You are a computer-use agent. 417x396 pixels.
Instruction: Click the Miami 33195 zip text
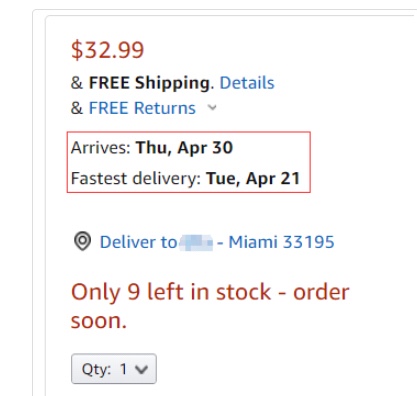tap(281, 242)
